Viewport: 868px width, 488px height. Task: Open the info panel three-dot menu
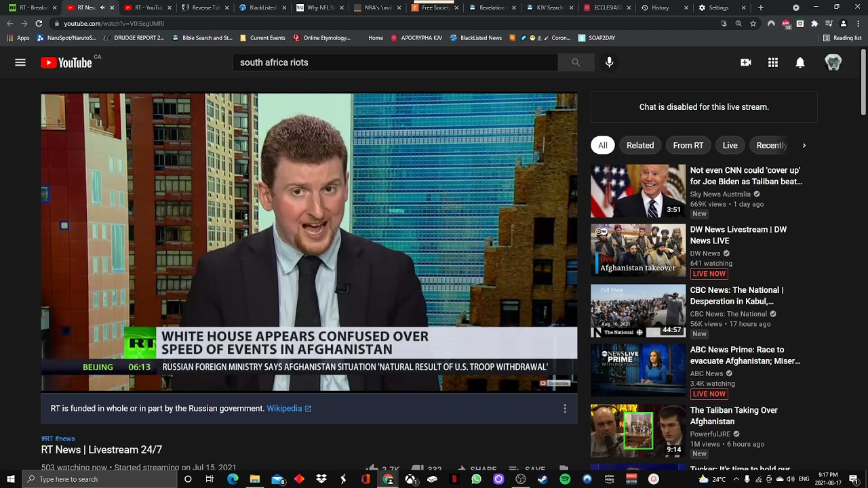click(x=565, y=409)
